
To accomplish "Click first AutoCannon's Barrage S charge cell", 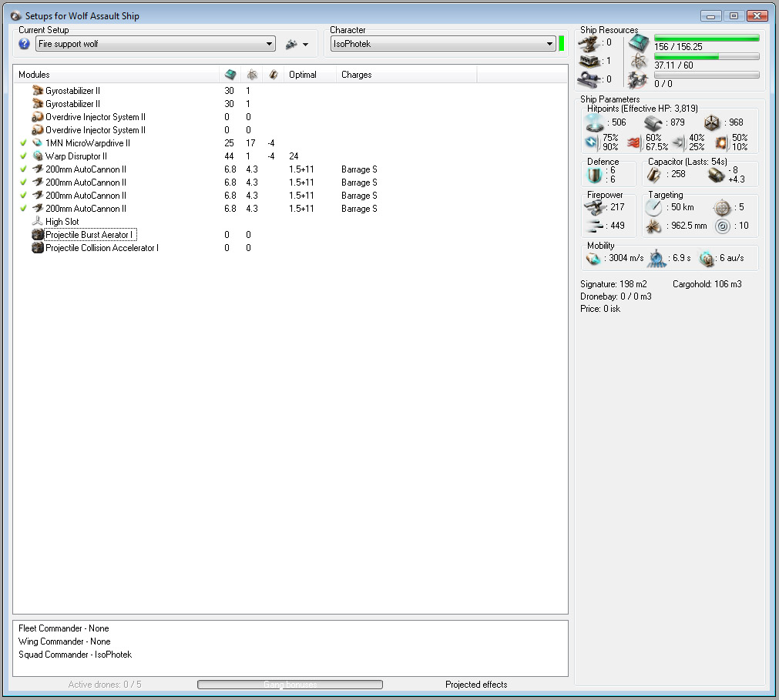I will [359, 169].
